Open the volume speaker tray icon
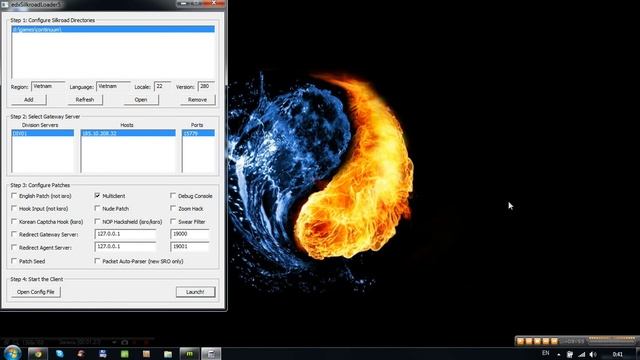Viewport: 640px width, 360px height. point(593,354)
